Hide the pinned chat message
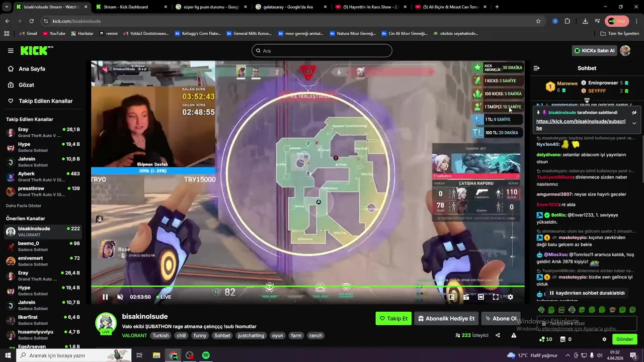The height and width of the screenshot is (362, 644). (x=634, y=113)
